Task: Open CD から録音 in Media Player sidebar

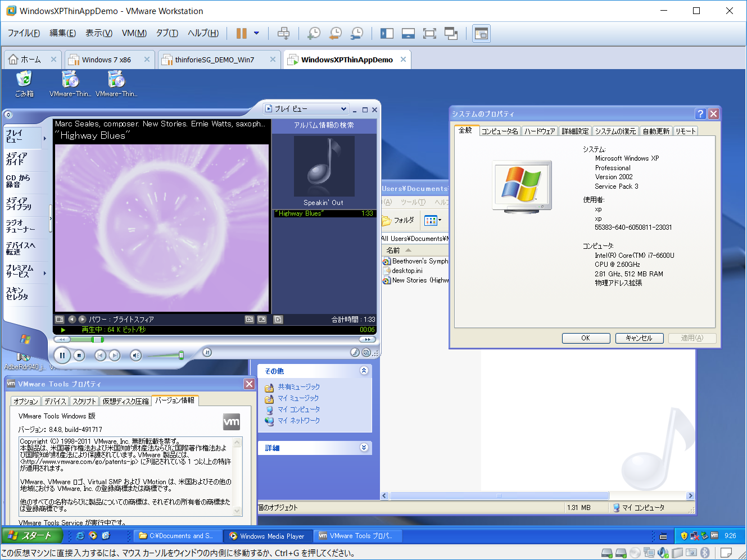Action: 18,181
